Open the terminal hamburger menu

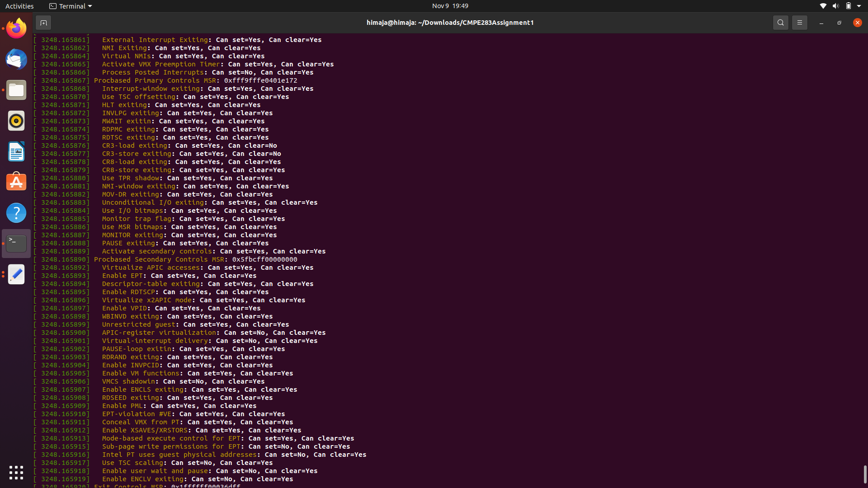pyautogui.click(x=799, y=23)
